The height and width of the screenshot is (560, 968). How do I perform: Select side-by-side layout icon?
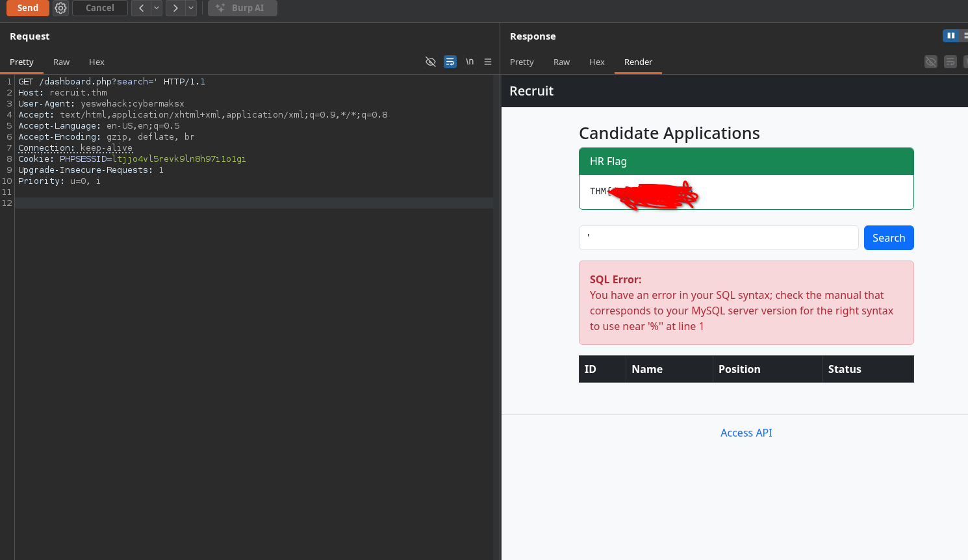click(x=951, y=36)
